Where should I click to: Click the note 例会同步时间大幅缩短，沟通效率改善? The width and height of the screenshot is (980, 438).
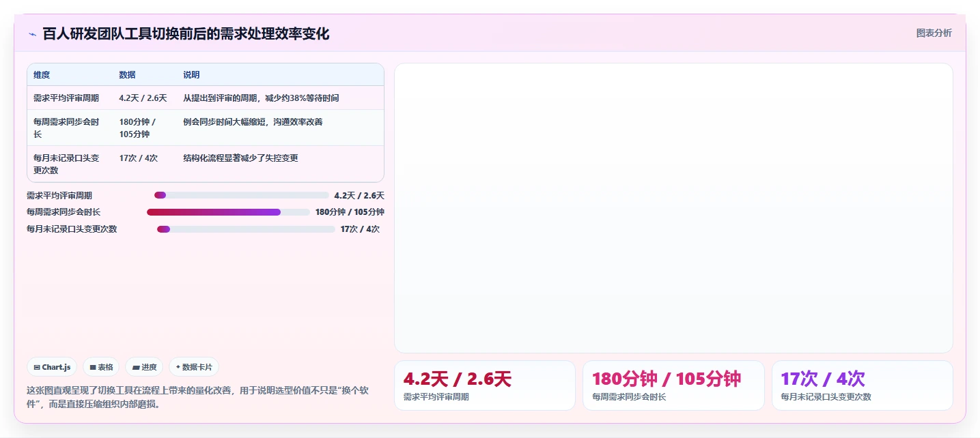click(x=253, y=122)
